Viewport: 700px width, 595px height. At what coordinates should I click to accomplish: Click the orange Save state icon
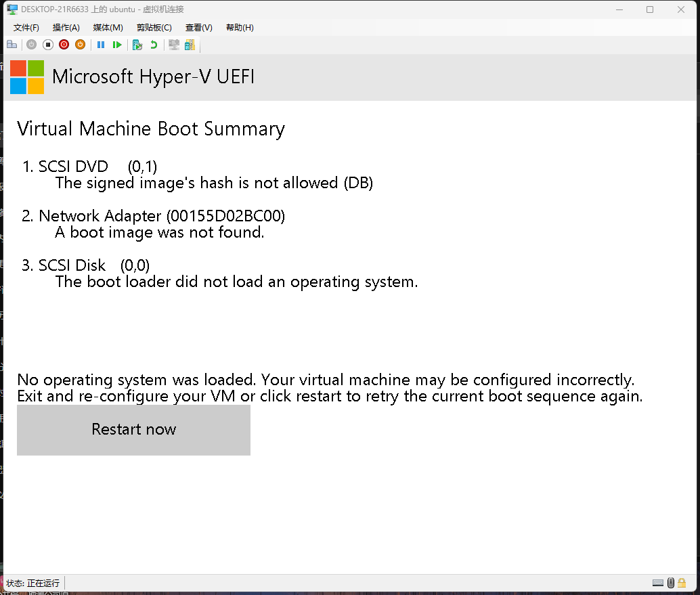pos(80,45)
